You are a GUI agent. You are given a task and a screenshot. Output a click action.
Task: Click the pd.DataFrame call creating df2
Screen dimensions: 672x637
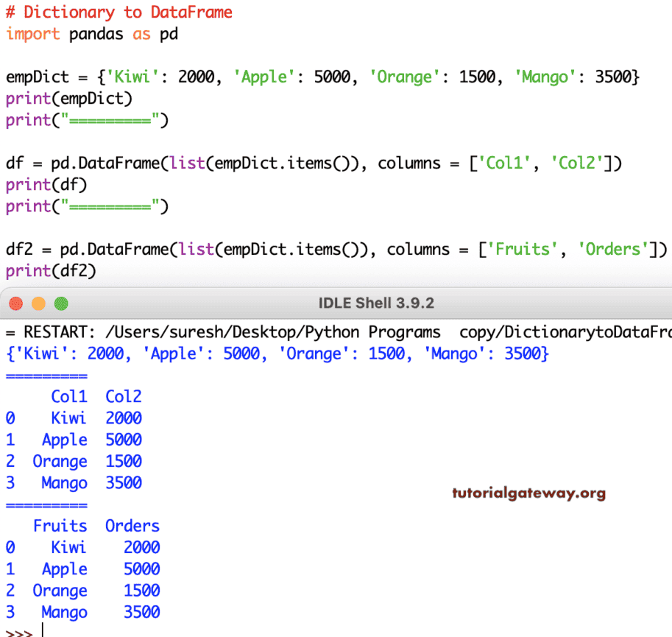pyautogui.click(x=331, y=249)
